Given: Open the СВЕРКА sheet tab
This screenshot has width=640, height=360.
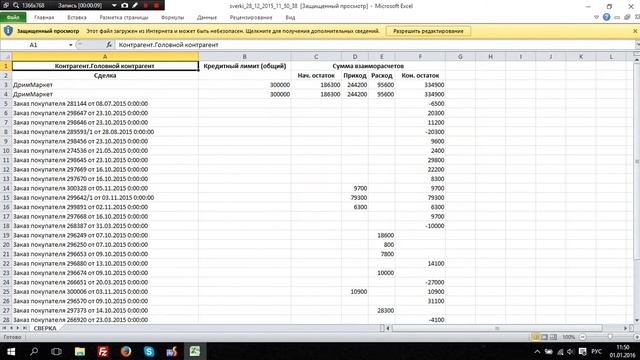Looking at the screenshot, I should (x=45, y=328).
